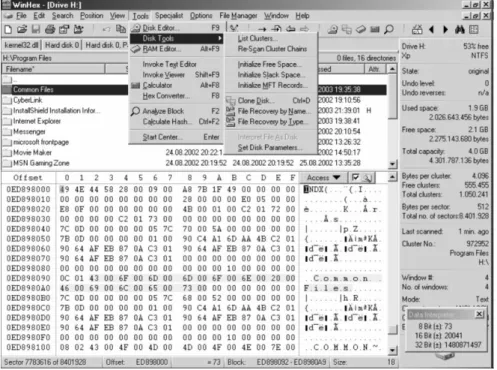Open the Access dropdown in hex header
497x370 pixels.
[323, 178]
